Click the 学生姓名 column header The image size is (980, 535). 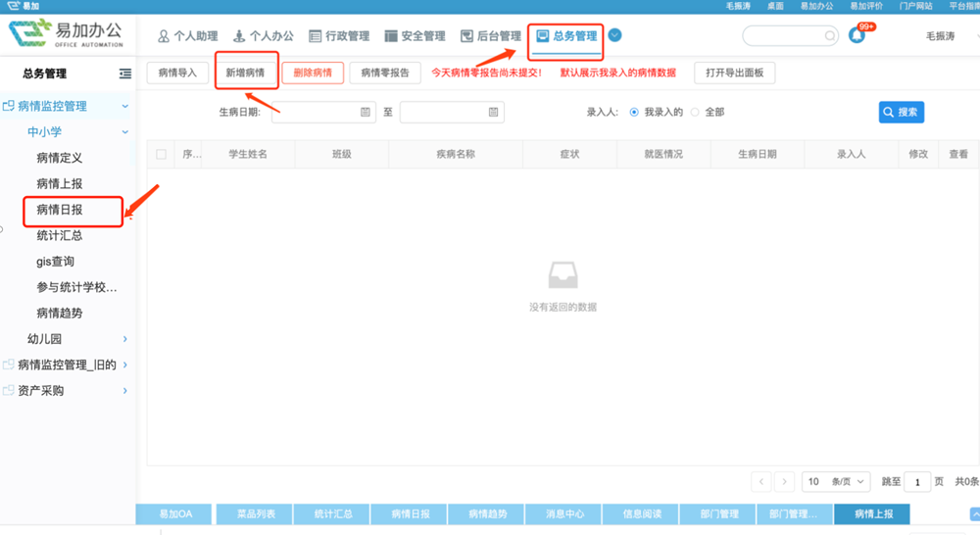click(248, 154)
